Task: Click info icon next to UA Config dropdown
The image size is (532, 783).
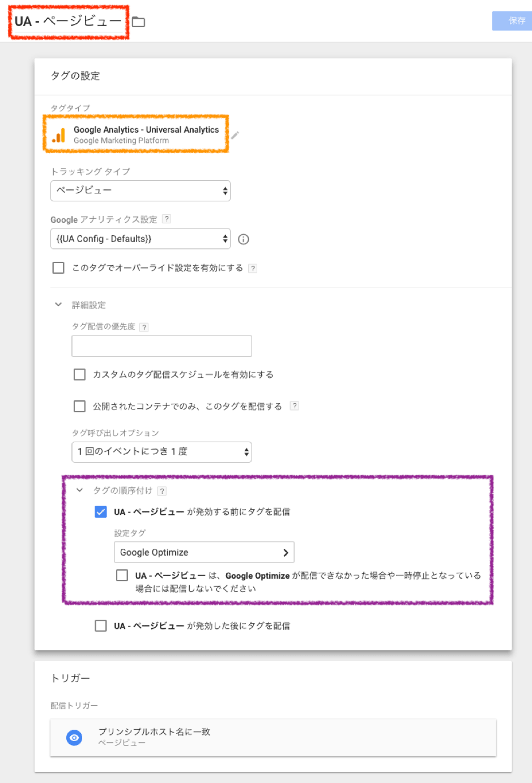Action: pos(244,239)
